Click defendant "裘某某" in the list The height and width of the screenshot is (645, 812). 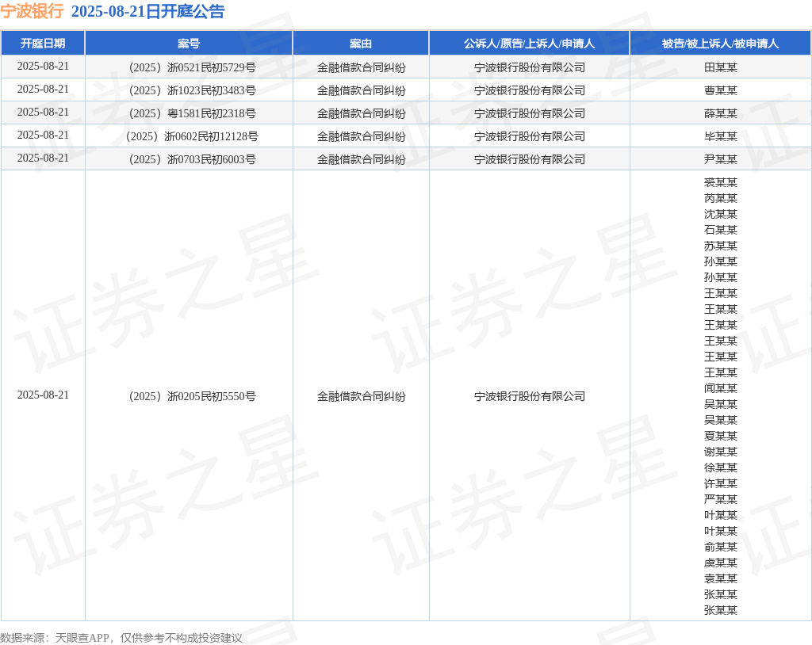click(x=720, y=182)
